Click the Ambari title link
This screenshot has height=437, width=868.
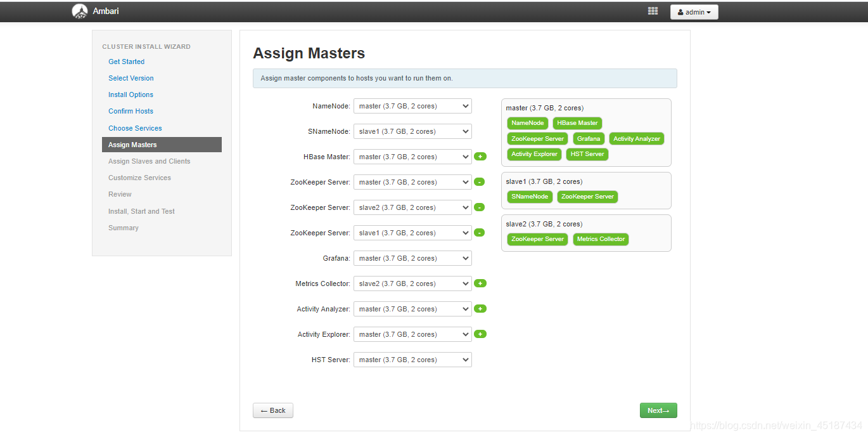click(106, 11)
